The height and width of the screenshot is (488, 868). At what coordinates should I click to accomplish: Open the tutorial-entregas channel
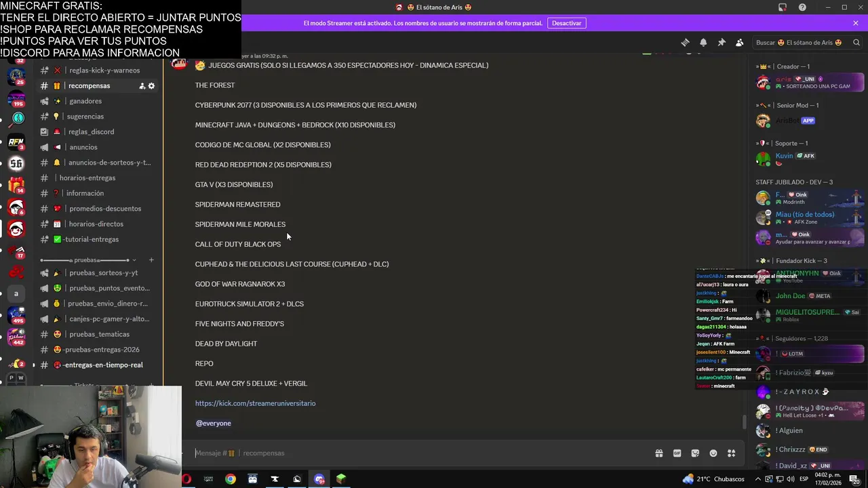pos(98,239)
